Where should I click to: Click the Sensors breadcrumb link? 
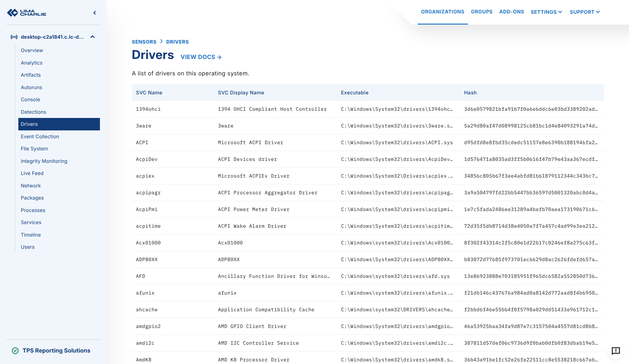[x=144, y=42]
